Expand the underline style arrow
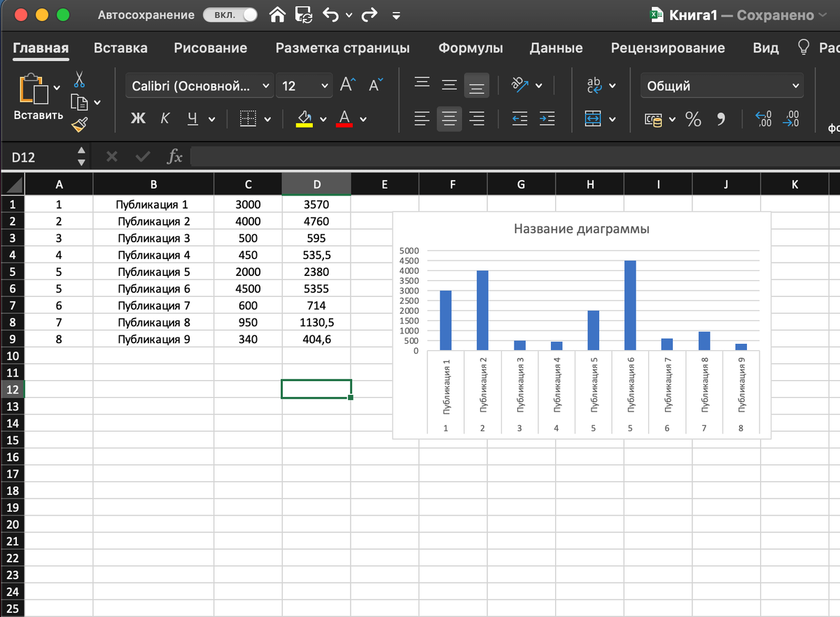The image size is (840, 617). coord(211,120)
